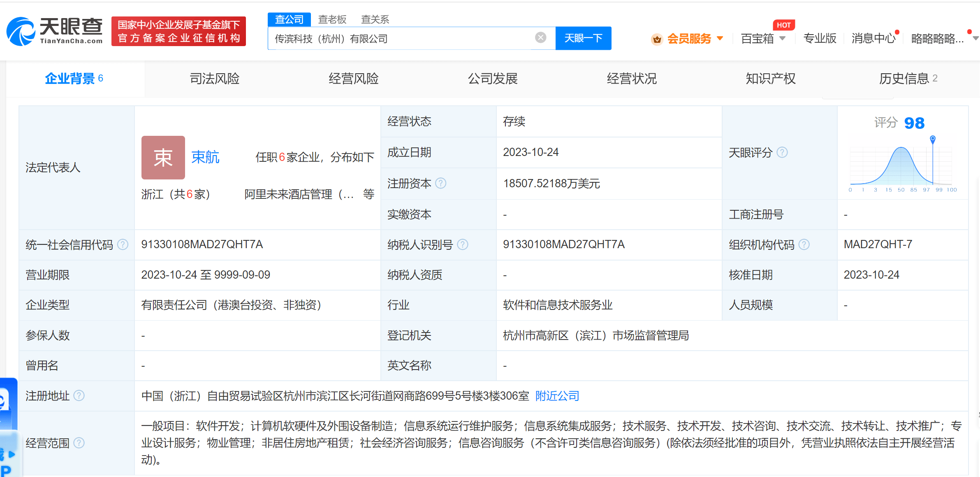
Task: Click the crown icon beside 会员服务
Action: coord(657,39)
